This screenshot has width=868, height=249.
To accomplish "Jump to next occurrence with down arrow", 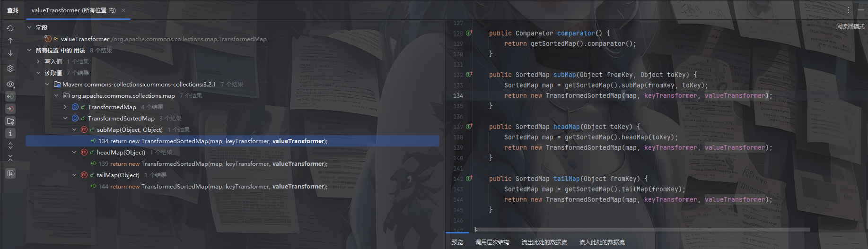I will [x=10, y=53].
